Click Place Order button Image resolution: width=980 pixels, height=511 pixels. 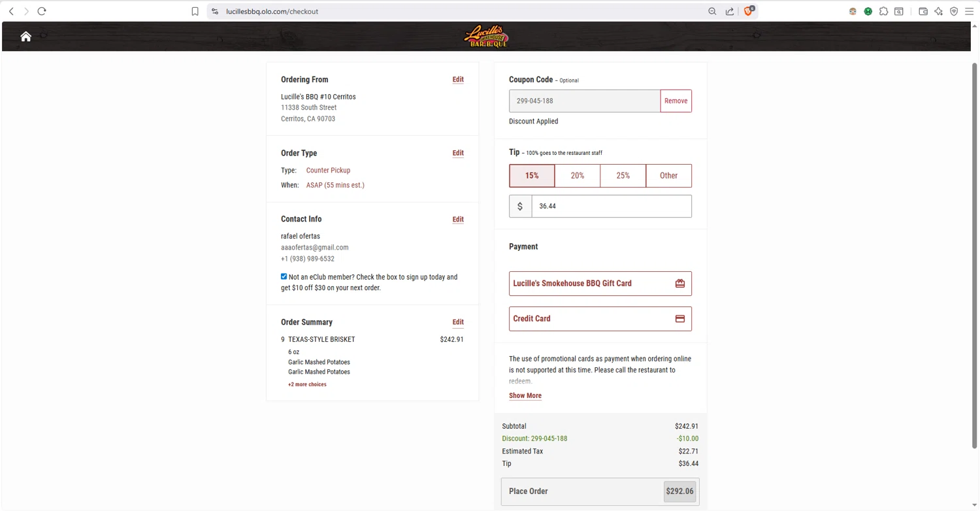pyautogui.click(x=600, y=491)
